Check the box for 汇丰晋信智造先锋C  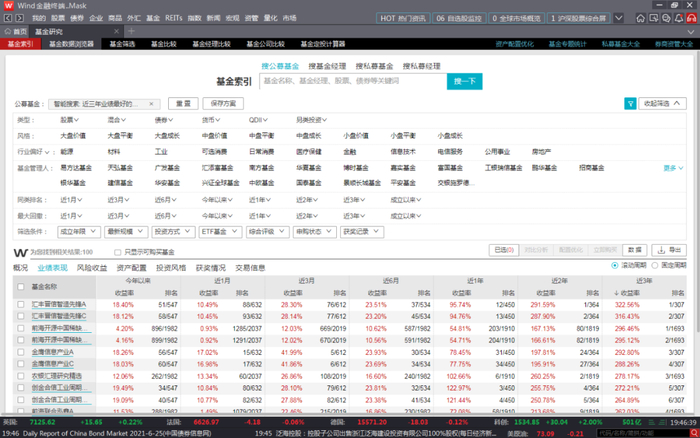tap(21, 316)
